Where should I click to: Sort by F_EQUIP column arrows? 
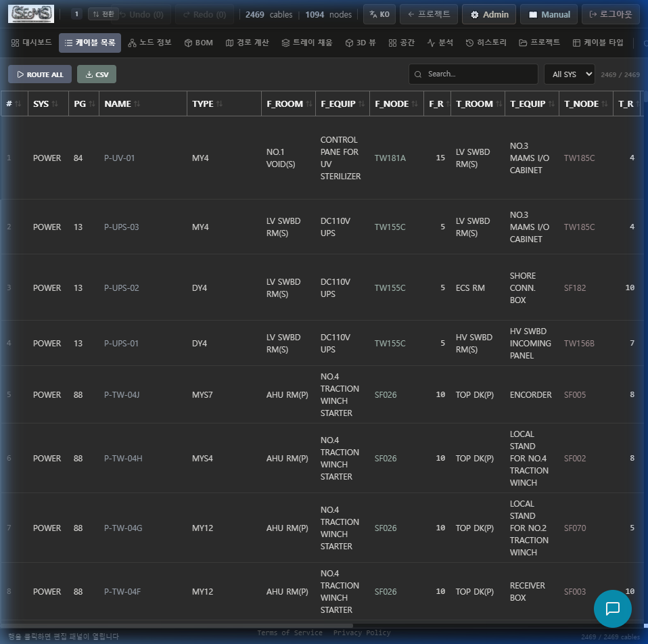[x=362, y=103]
